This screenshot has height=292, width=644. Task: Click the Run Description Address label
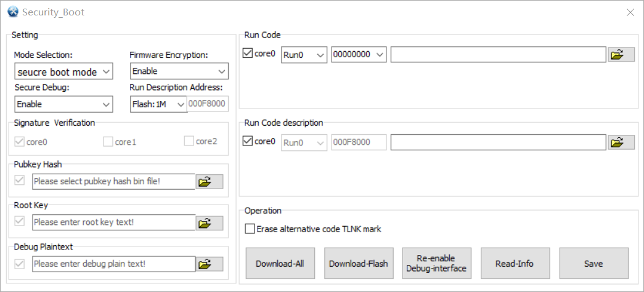[176, 87]
